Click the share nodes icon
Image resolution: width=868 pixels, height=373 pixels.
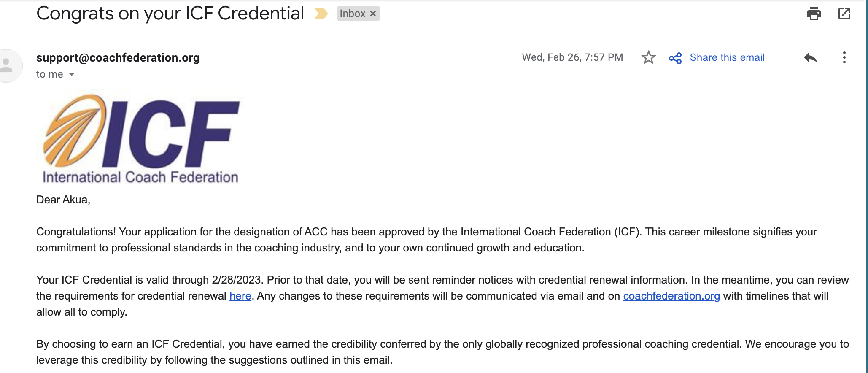(675, 58)
